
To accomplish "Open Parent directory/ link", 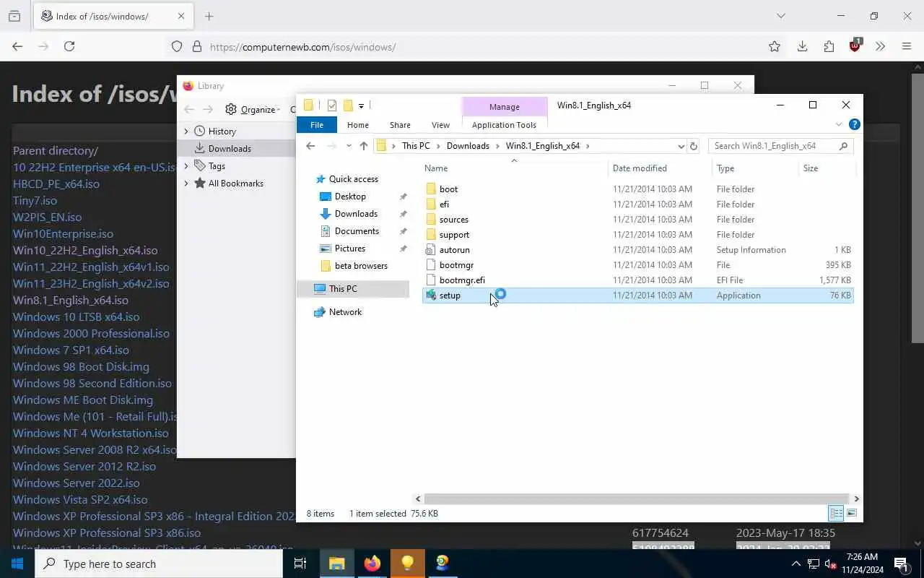I will pyautogui.click(x=56, y=150).
